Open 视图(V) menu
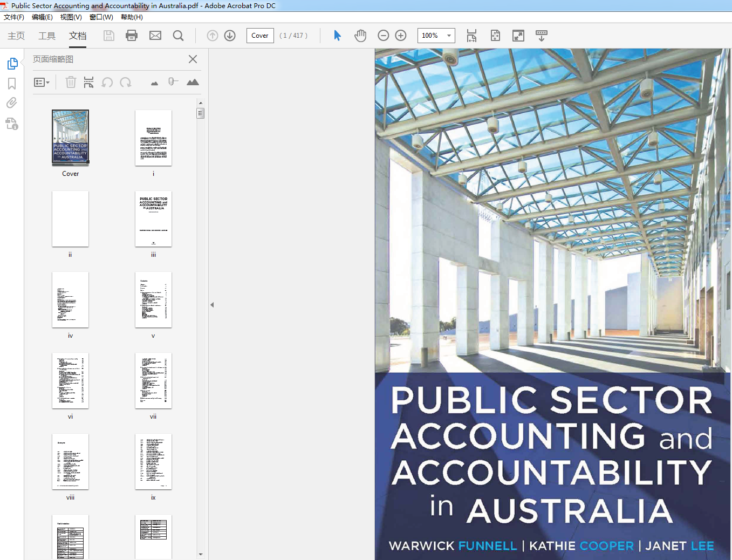The height and width of the screenshot is (560, 732). click(71, 17)
